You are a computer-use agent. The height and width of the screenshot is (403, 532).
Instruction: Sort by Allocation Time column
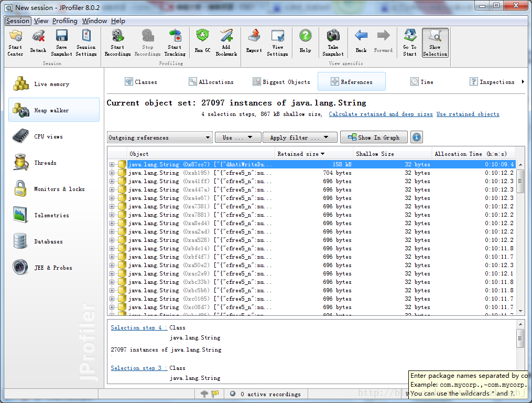[474, 154]
